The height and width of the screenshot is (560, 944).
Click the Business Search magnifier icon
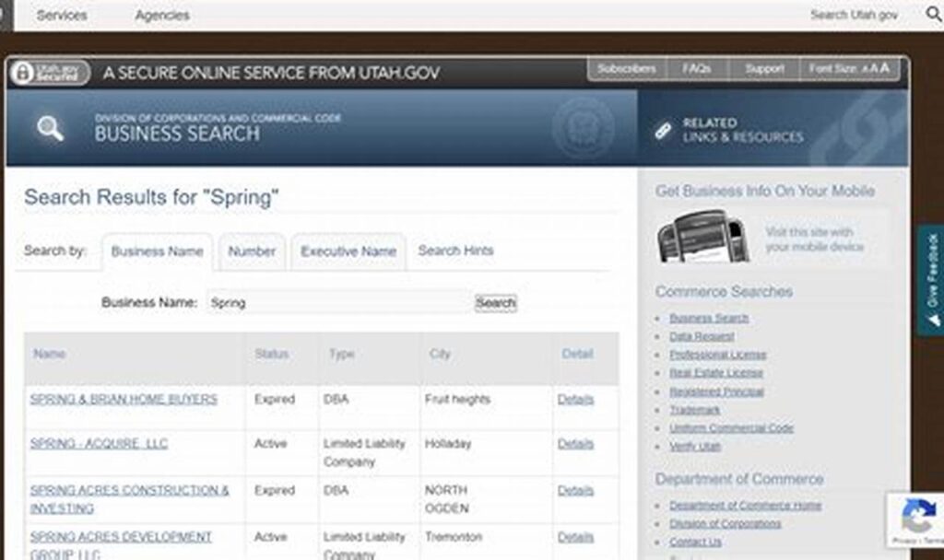pos(50,128)
